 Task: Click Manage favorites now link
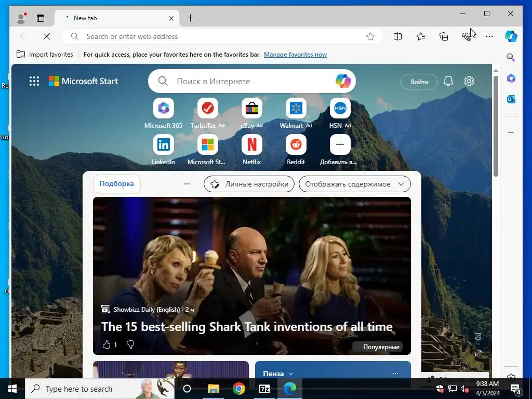[x=295, y=54]
